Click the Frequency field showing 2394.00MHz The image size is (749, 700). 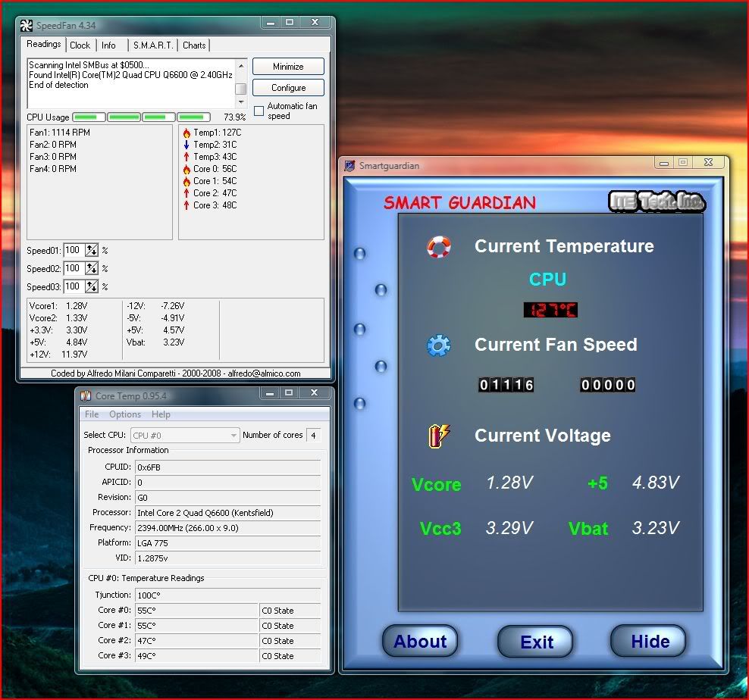pyautogui.click(x=228, y=527)
